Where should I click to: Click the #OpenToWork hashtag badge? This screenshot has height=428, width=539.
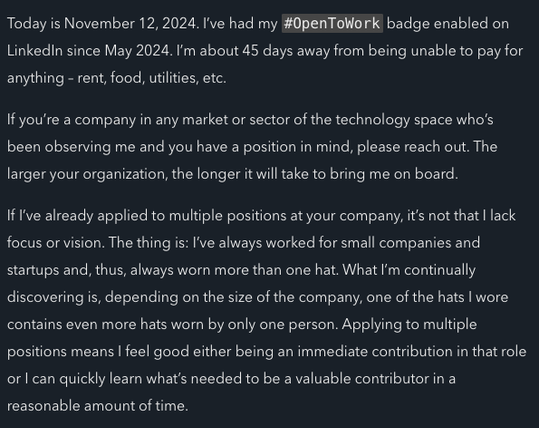pos(332,23)
